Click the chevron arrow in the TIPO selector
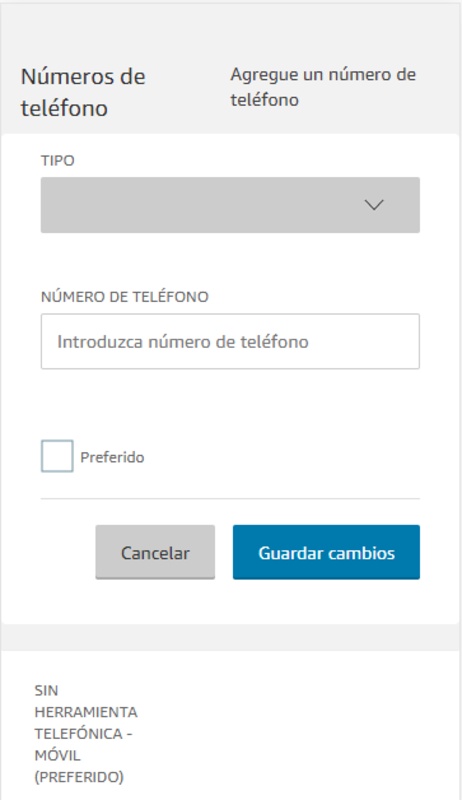Viewport: 462px width, 800px height. (374, 205)
